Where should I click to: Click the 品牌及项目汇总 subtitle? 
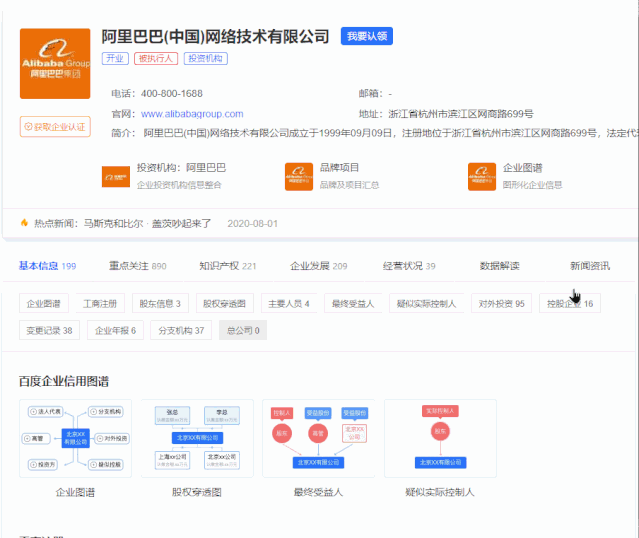[x=349, y=185]
